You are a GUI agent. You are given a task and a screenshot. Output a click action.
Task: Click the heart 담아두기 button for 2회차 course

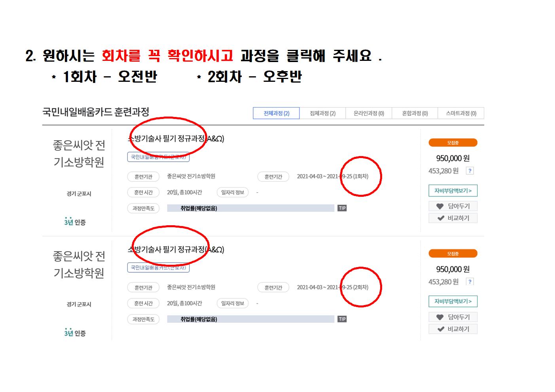point(453,317)
